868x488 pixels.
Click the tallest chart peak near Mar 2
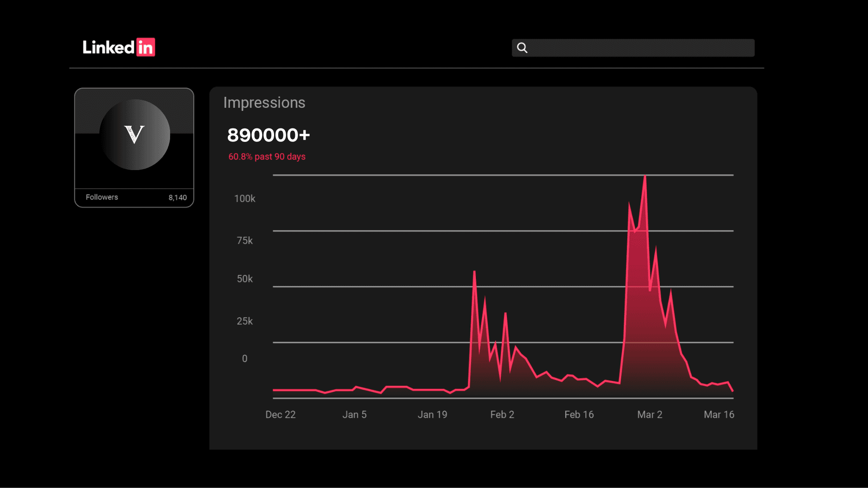click(645, 177)
